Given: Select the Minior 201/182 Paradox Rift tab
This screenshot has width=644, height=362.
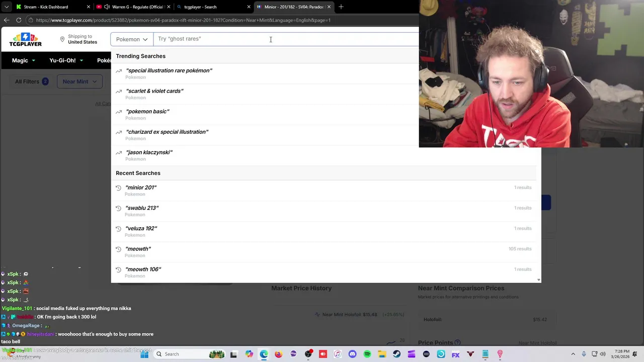Looking at the screenshot, I should (x=294, y=7).
